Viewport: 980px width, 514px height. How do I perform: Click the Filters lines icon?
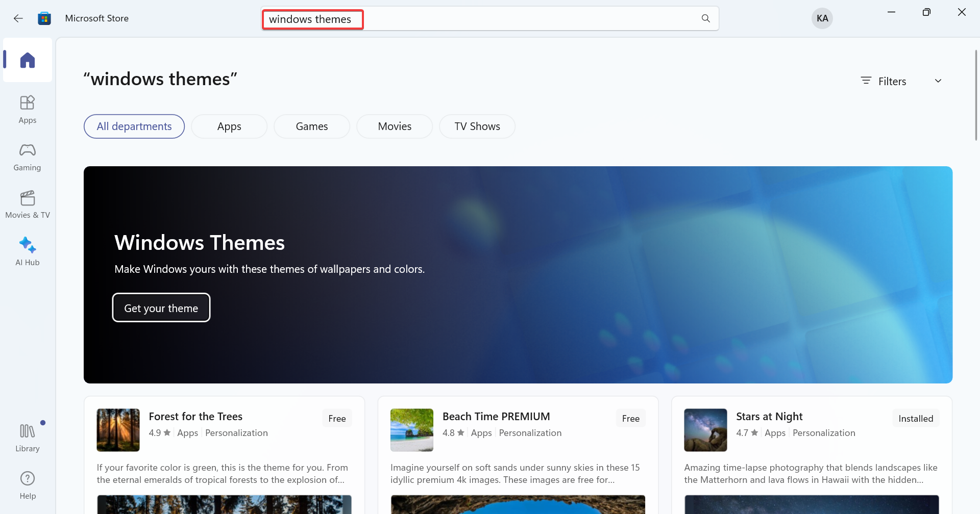pyautogui.click(x=866, y=81)
